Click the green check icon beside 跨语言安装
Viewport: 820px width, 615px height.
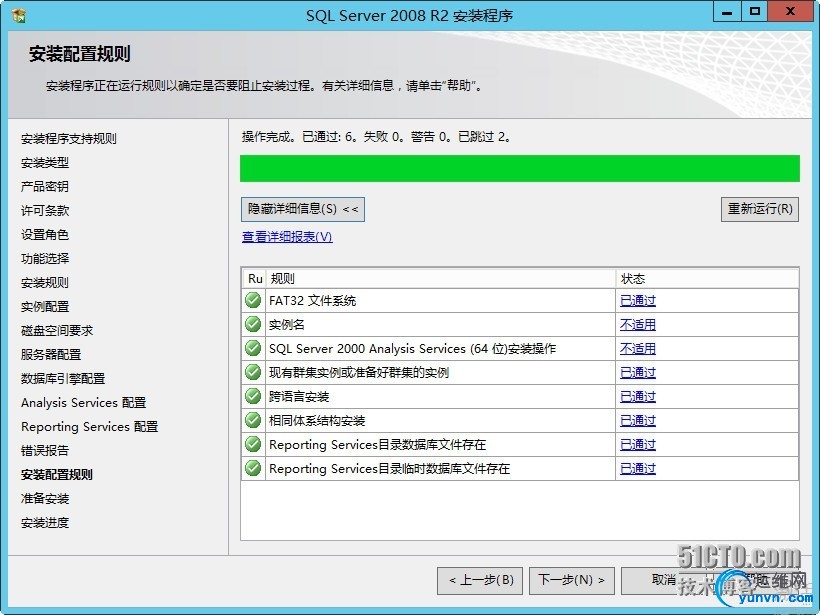[x=253, y=396]
